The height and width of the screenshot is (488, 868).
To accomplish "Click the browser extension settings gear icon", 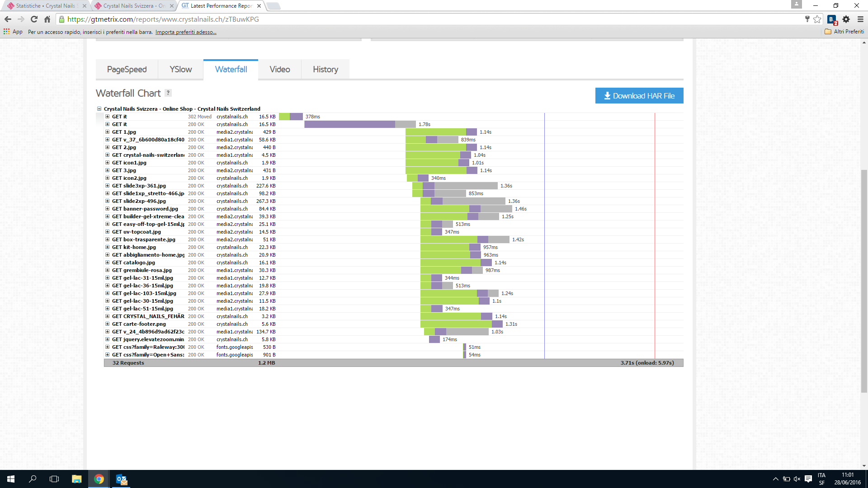I will pos(846,19).
